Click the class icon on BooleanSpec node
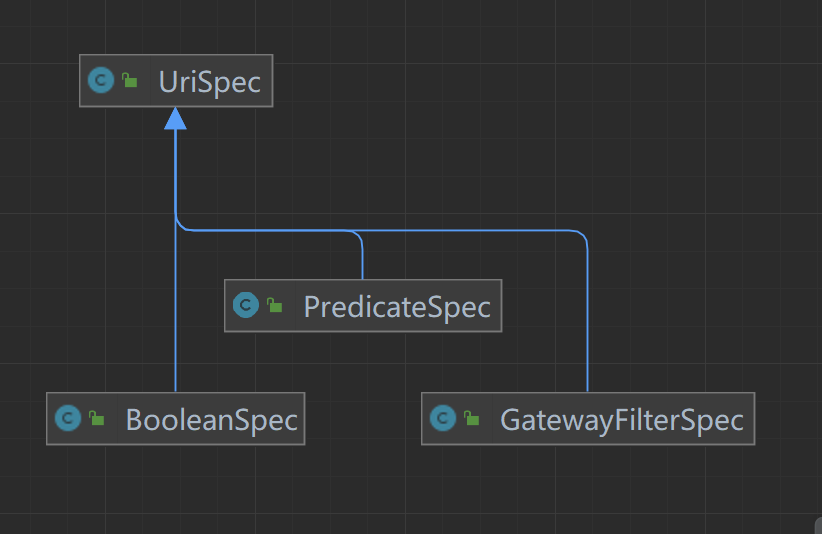This screenshot has width=822, height=534. pyautogui.click(x=68, y=418)
